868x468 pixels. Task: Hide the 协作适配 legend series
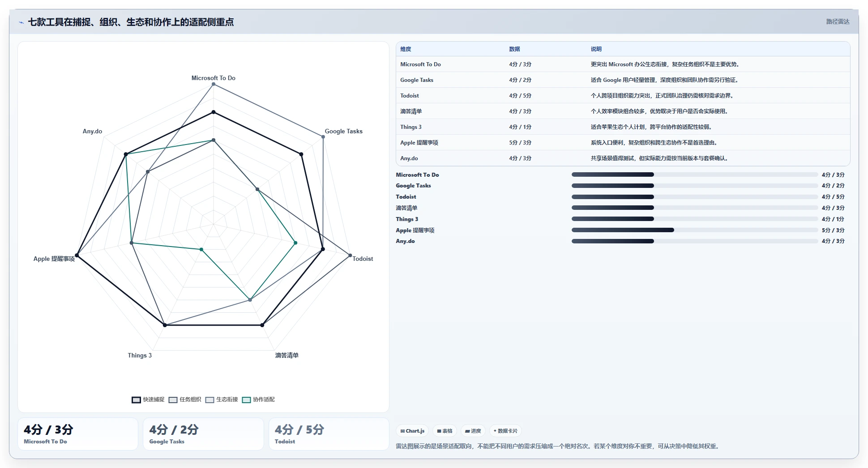[258, 400]
